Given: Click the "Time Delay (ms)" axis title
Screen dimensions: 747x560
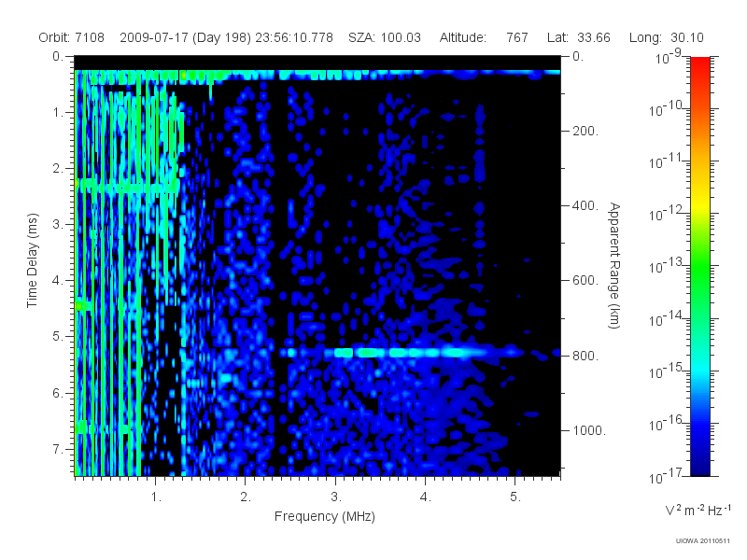Looking at the screenshot, I should coord(32,260).
